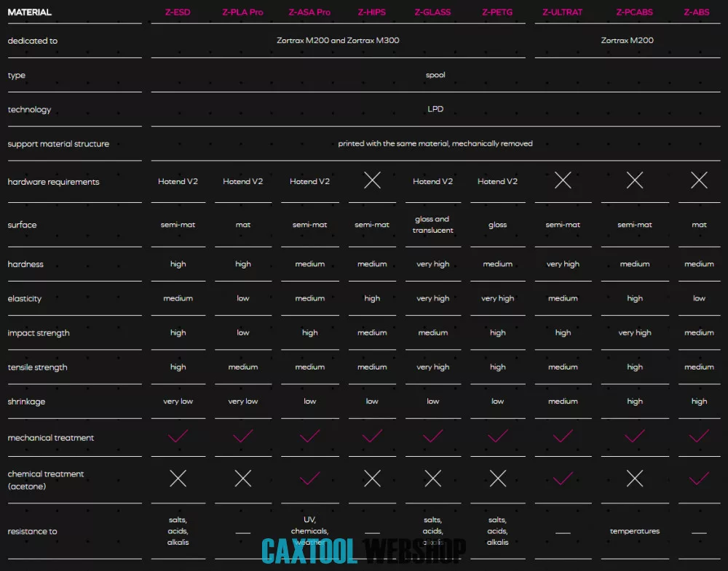This screenshot has height=571, width=728.
Task: Click the Z-GLASS chemical treatment X icon
Action: pyautogui.click(x=433, y=478)
